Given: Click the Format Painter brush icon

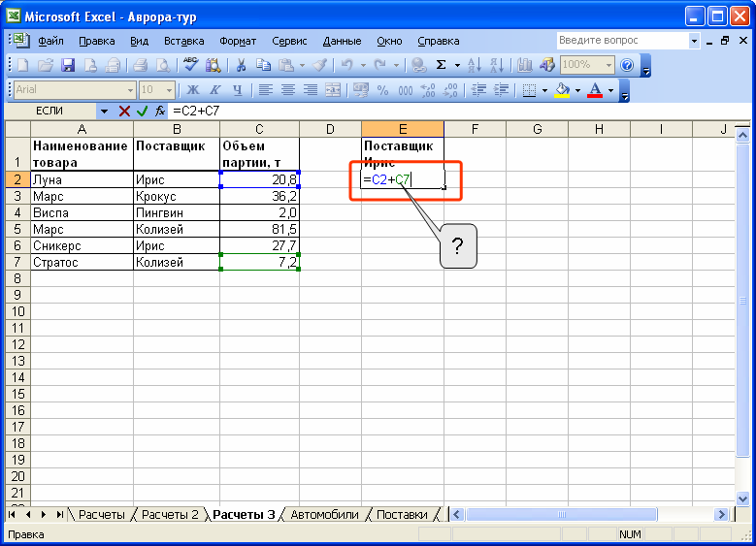Looking at the screenshot, I should pos(320,65).
